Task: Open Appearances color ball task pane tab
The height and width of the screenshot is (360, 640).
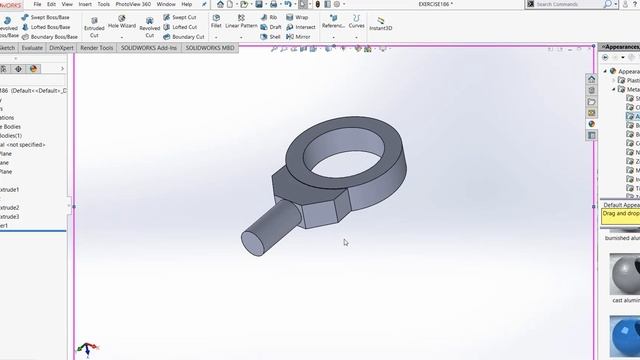Action: [591, 124]
